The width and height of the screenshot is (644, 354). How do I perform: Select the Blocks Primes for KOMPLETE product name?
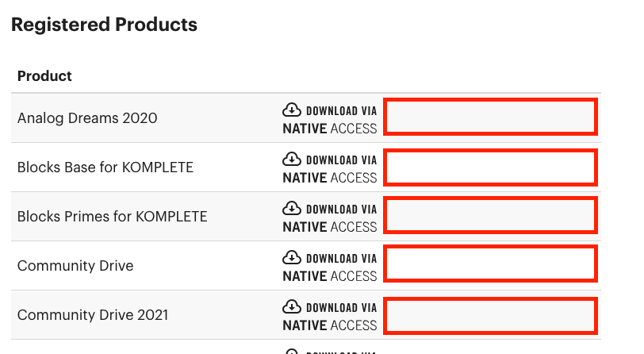(112, 217)
